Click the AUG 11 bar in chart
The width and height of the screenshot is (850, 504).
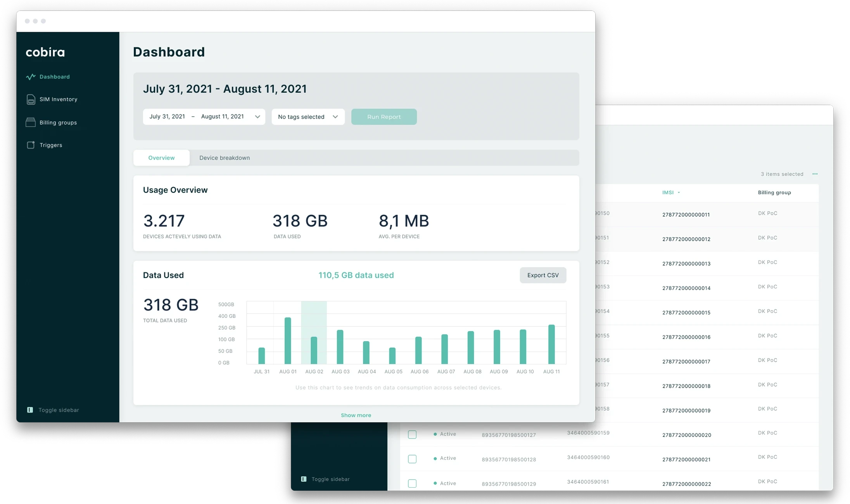click(x=551, y=344)
